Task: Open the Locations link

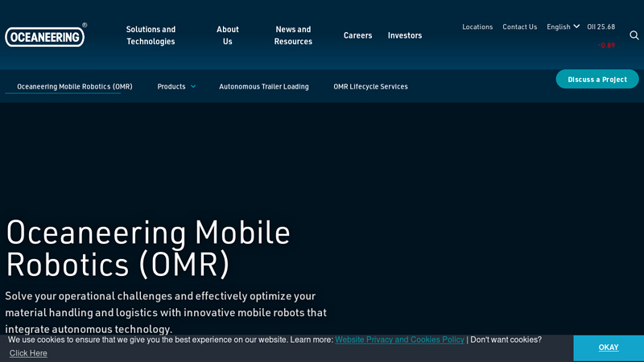Action: (x=477, y=27)
